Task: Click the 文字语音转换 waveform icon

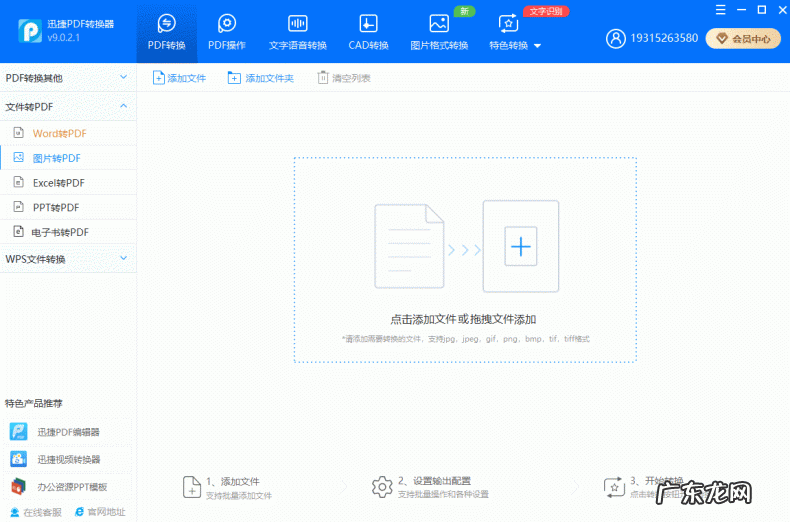Action: pos(298,23)
